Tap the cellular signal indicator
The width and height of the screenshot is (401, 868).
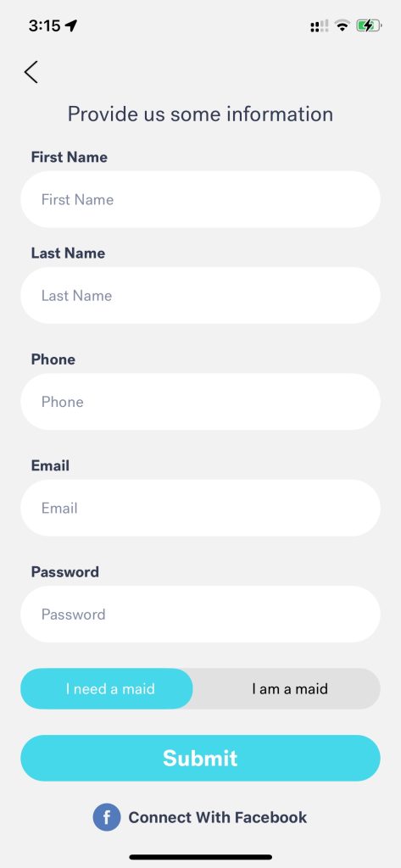click(320, 26)
